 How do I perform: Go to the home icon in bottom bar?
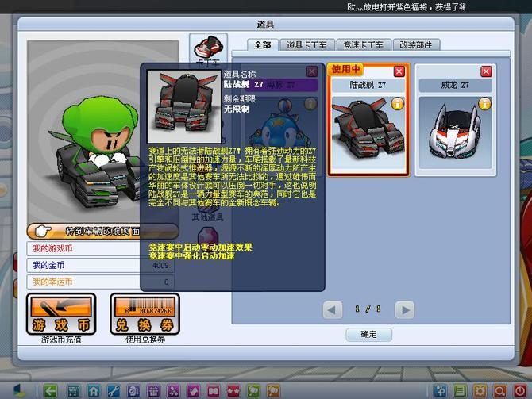(x=94, y=391)
